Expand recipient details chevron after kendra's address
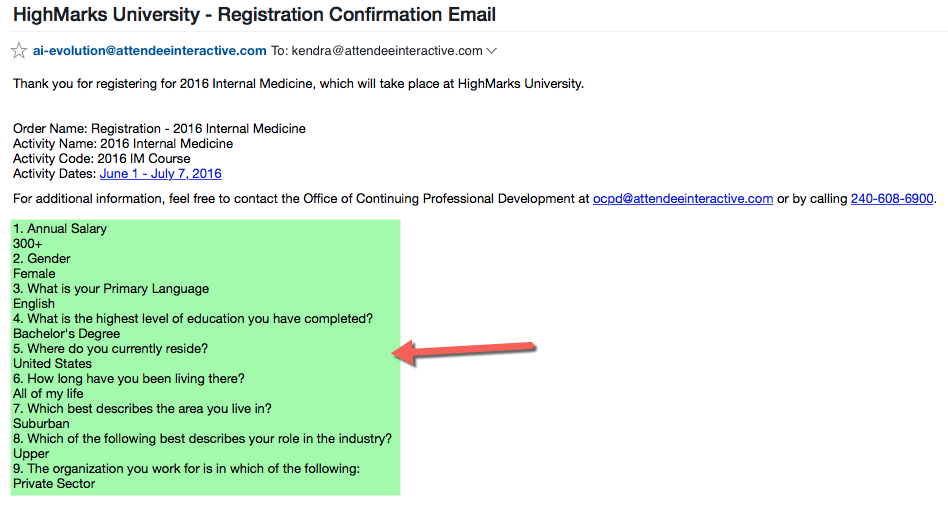 [491, 51]
